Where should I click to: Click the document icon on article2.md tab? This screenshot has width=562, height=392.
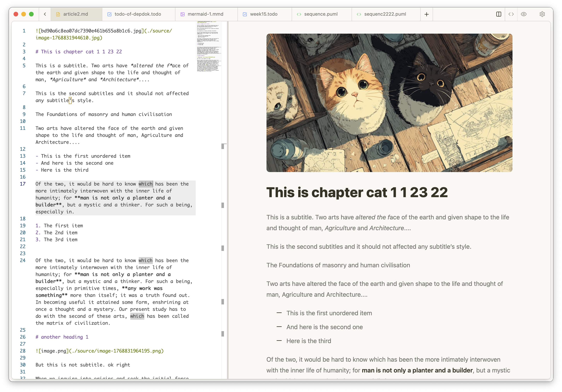tap(58, 14)
